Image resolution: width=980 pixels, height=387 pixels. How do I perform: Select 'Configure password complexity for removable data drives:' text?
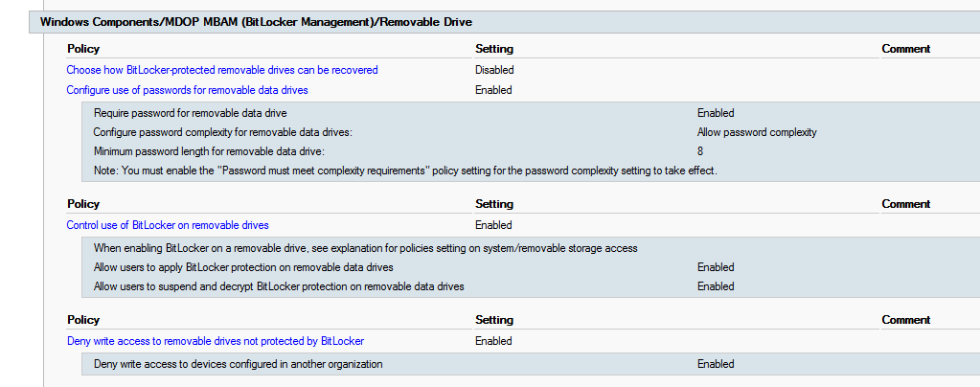point(222,132)
